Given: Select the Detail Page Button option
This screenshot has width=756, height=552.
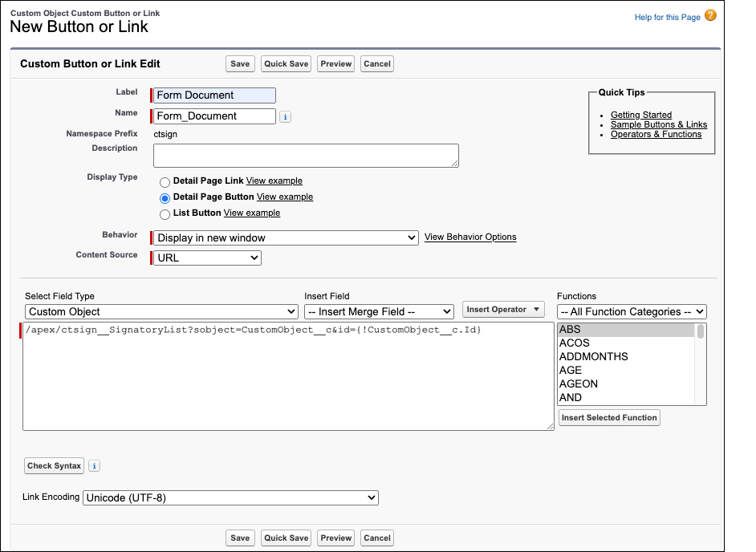Looking at the screenshot, I should [x=166, y=197].
